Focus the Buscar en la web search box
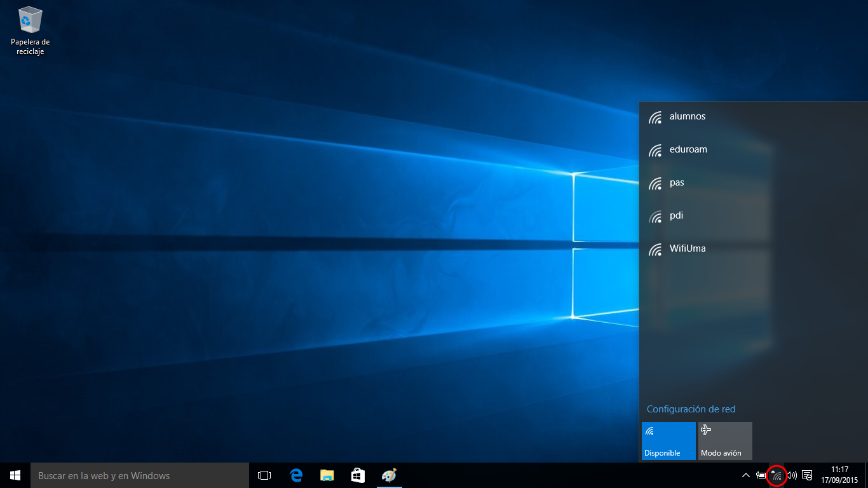The height and width of the screenshot is (488, 868). (140, 475)
